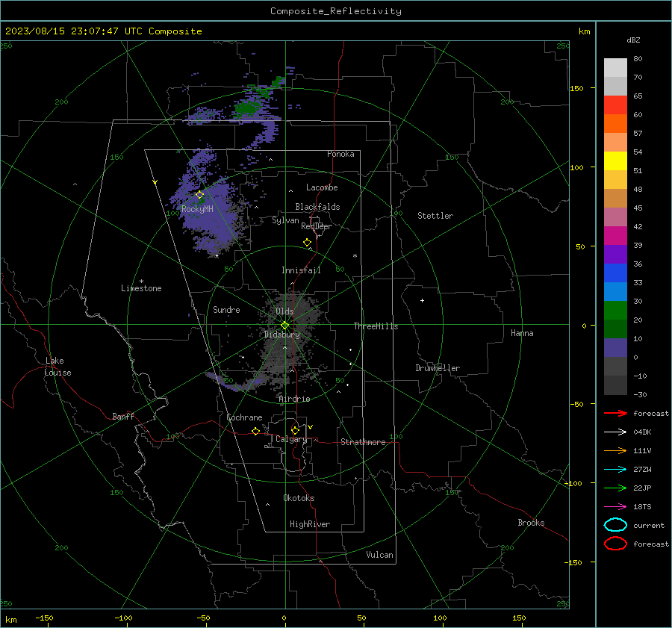The height and width of the screenshot is (628, 672).
Task: Click the Stettler town label
Action: pos(435,216)
